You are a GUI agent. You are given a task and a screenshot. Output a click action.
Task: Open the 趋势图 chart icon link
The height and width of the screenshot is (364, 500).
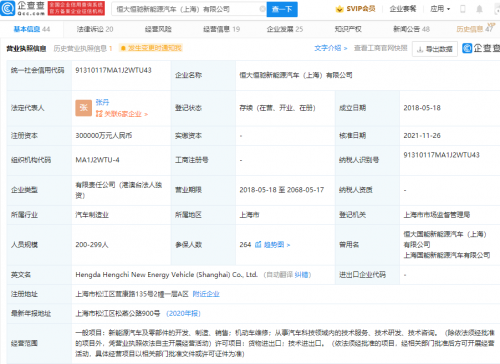pos(258,245)
